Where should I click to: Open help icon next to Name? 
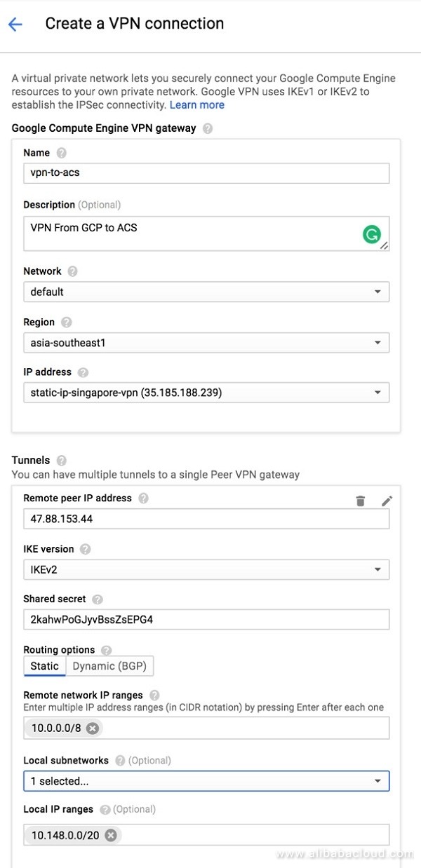(62, 153)
